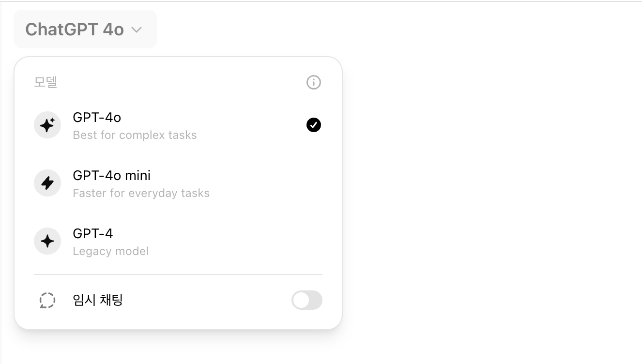
Task: Click the GPT-4 four-point star icon
Action: pyautogui.click(x=47, y=241)
